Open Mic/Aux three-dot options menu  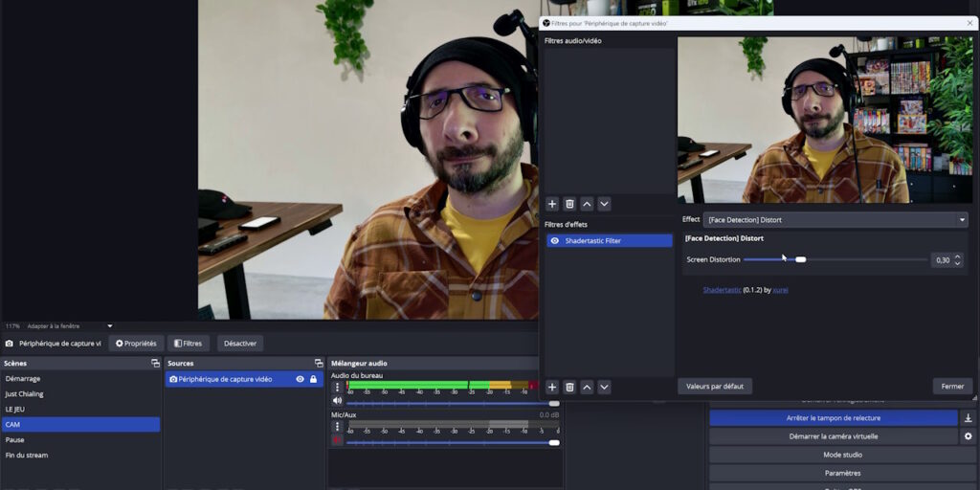[338, 426]
